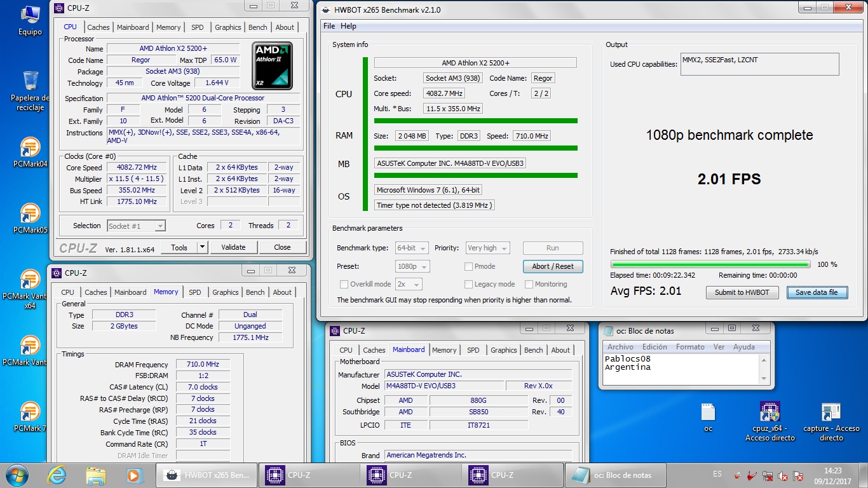The height and width of the screenshot is (488, 868).
Task: Open Windows Explorer from taskbar
Action: pos(95,475)
